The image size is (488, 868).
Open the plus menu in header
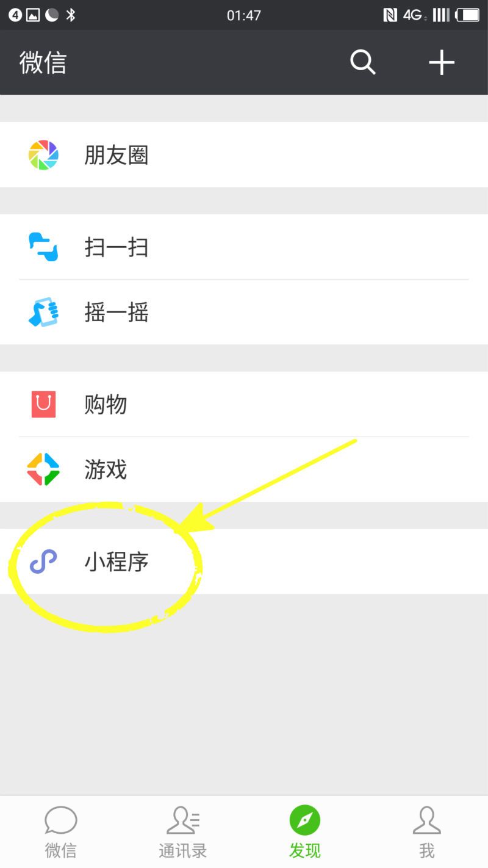(x=442, y=62)
